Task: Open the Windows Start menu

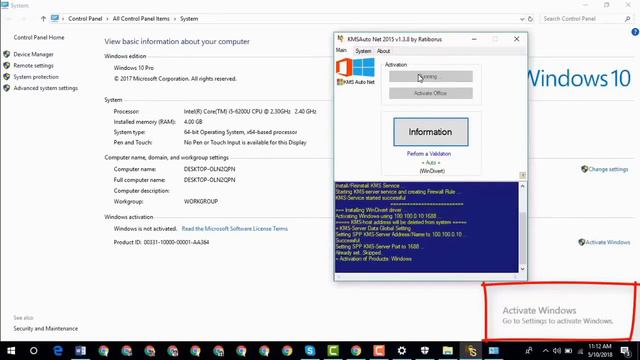Action: [11, 351]
